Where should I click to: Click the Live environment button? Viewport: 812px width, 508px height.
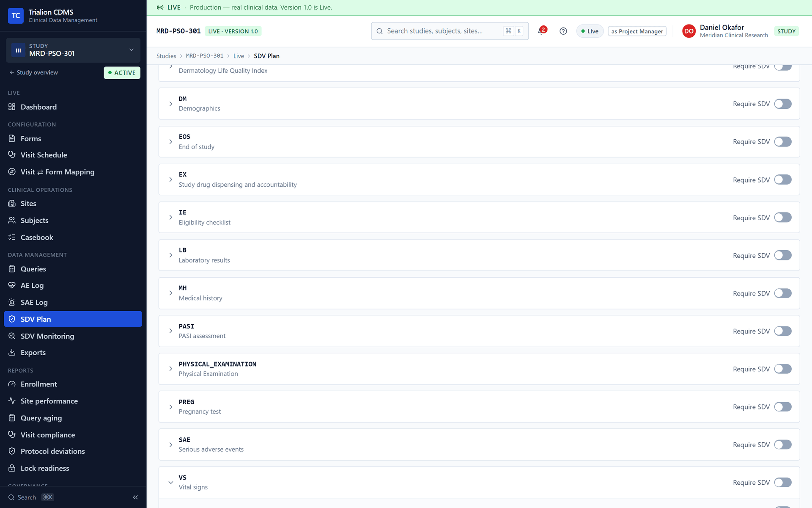pos(590,31)
